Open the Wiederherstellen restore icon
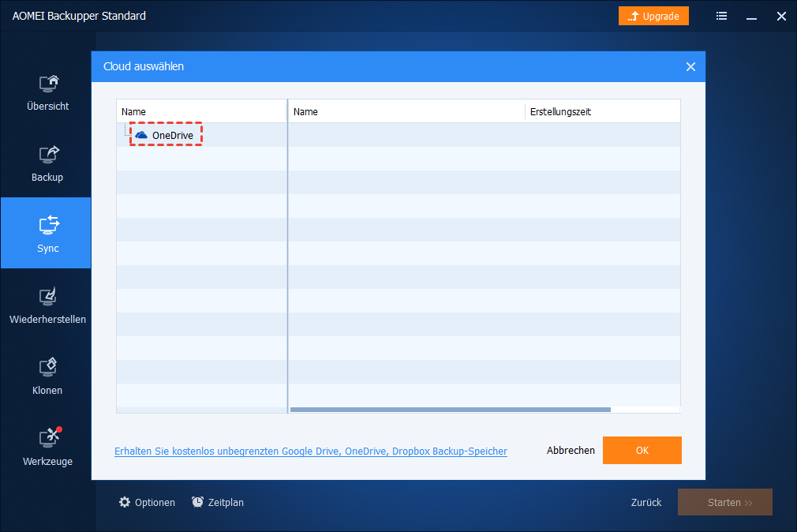The width and height of the screenshot is (797, 532). click(48, 297)
